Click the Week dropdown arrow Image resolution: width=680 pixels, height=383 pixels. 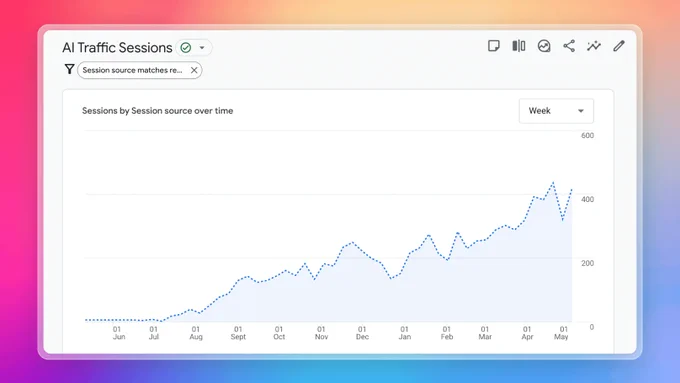[x=581, y=111]
